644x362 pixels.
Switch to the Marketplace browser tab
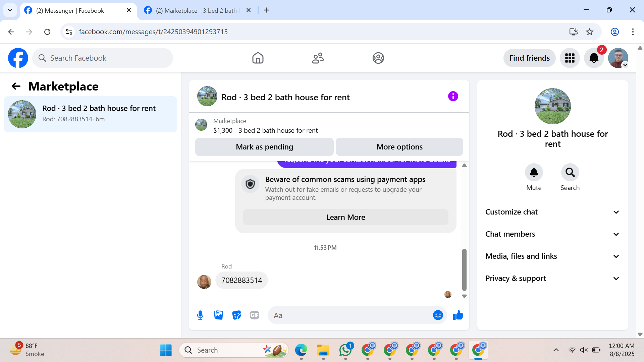pos(196,10)
